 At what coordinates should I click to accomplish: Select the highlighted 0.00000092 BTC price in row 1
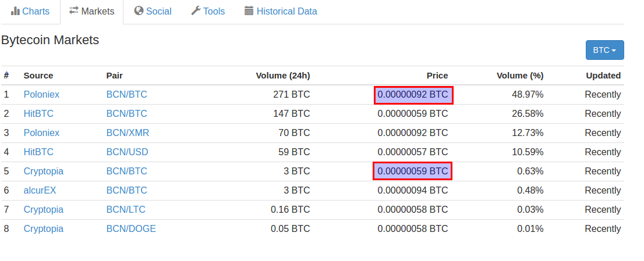coord(413,94)
